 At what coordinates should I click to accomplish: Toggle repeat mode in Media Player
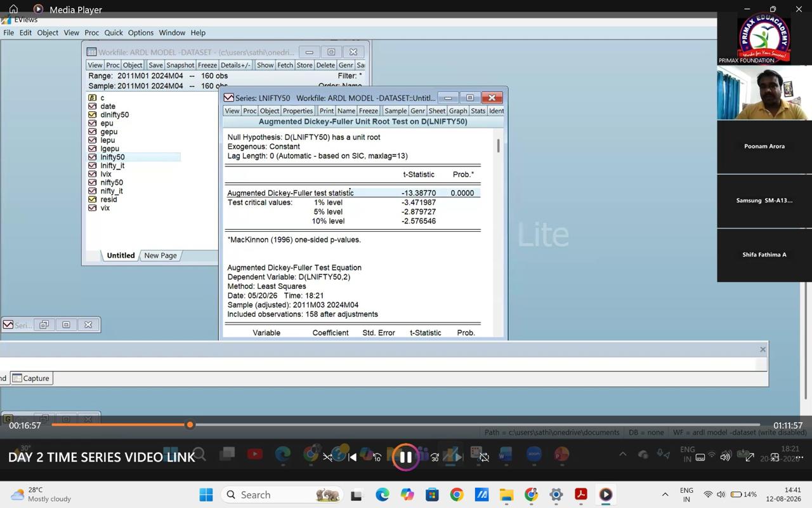coord(484,457)
